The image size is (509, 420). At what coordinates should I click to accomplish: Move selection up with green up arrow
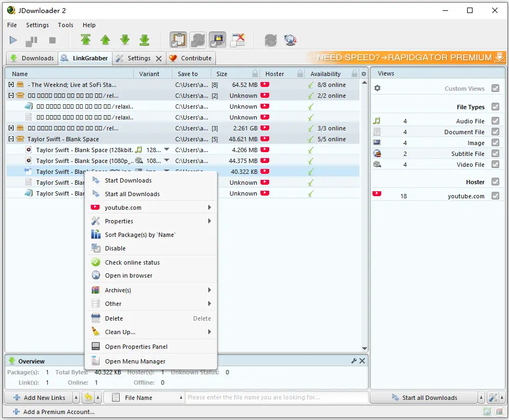point(105,40)
